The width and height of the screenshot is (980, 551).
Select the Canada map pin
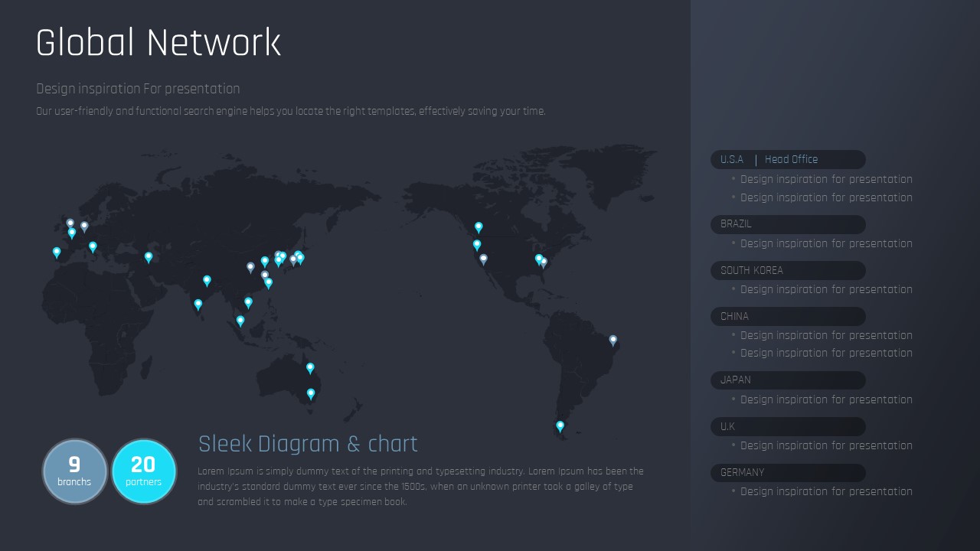coord(479,227)
